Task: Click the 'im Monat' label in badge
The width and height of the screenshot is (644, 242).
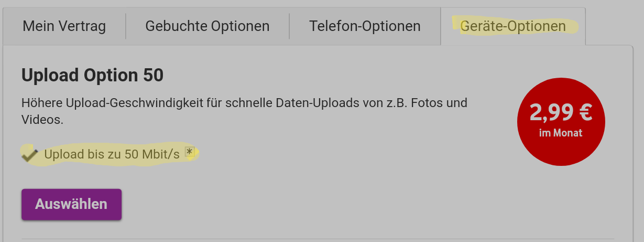Action: click(x=561, y=133)
